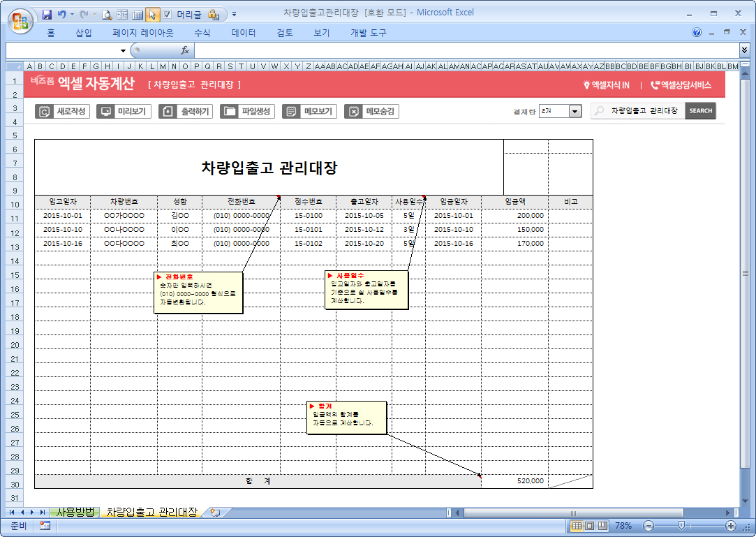
Task: Click the 엑셀지식 IN link
Action: (606, 85)
